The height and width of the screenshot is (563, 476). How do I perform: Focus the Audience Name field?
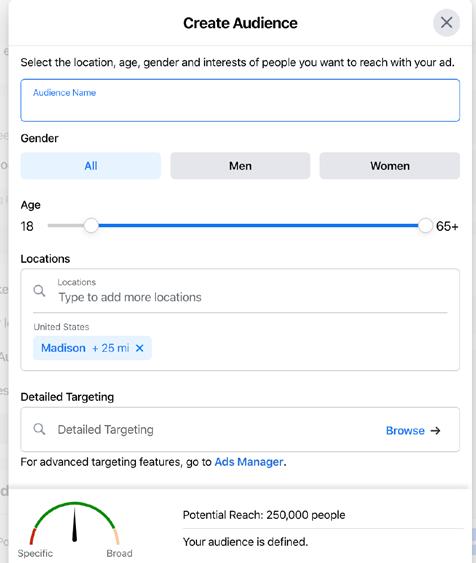[240, 100]
